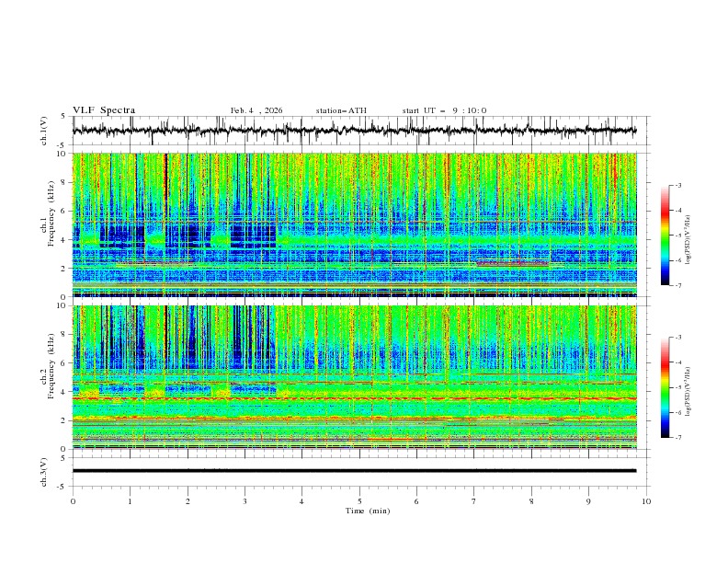Click the "3" tick on the time axis
The width and height of the screenshot is (728, 563).
coord(245,501)
